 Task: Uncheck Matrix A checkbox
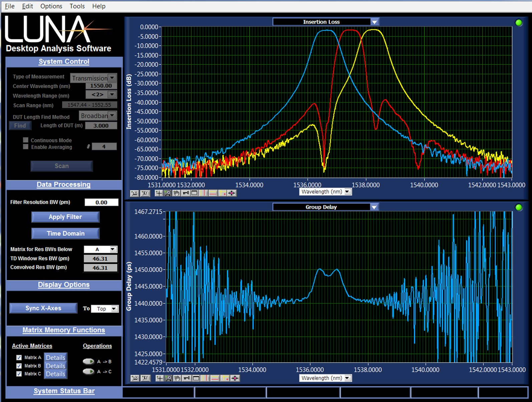pos(19,358)
